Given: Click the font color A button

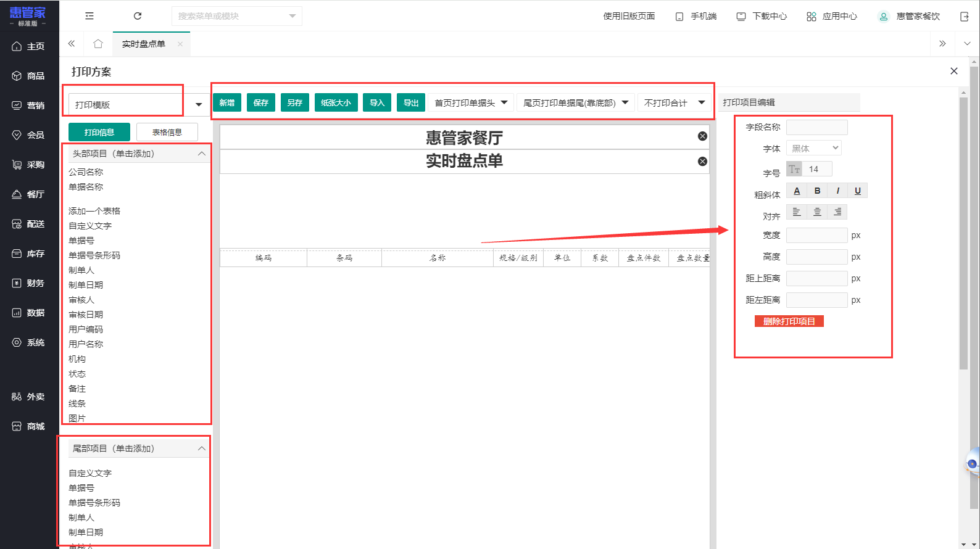Looking at the screenshot, I should (x=797, y=191).
